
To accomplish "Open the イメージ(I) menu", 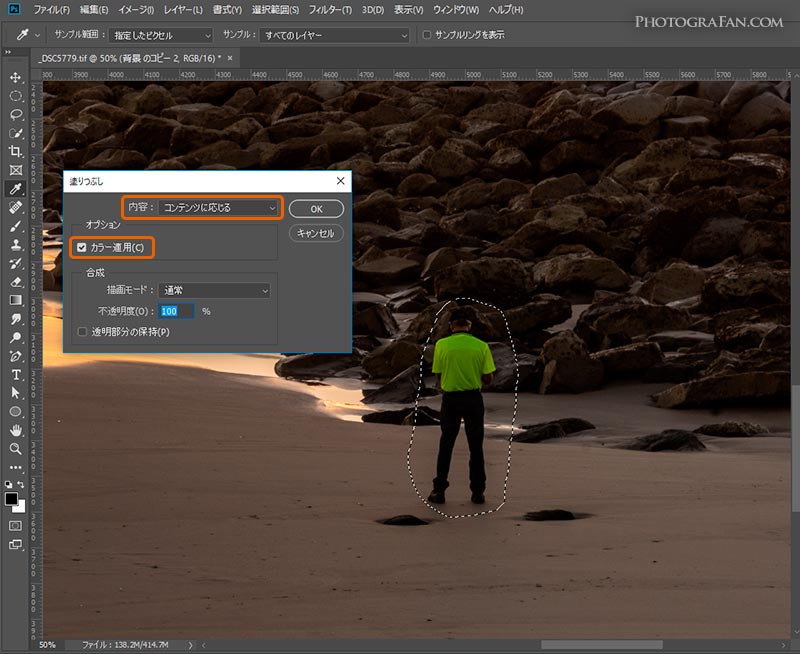I will pyautogui.click(x=136, y=10).
